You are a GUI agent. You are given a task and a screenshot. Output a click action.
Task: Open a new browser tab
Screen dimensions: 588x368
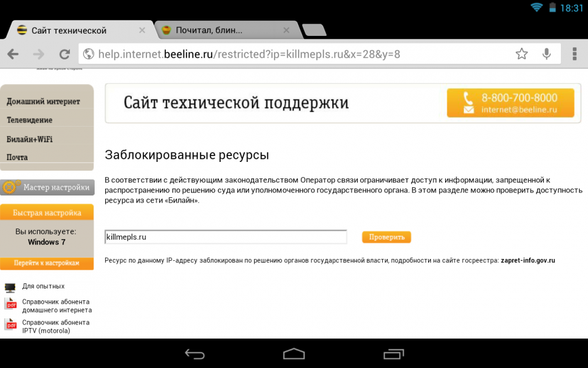(x=314, y=30)
